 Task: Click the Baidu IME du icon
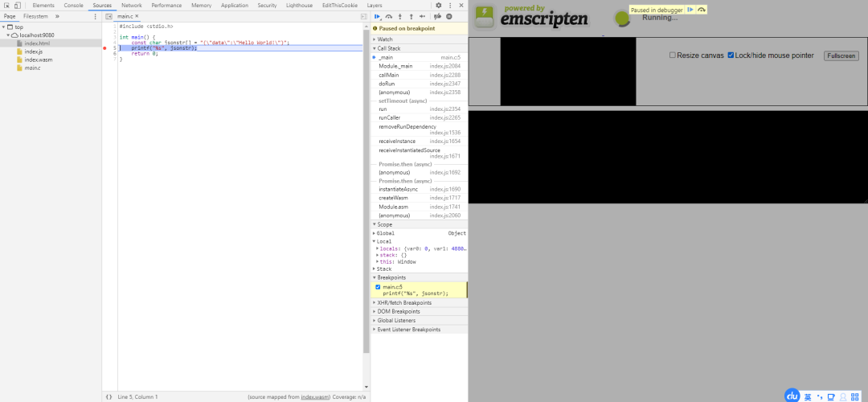[x=792, y=396]
